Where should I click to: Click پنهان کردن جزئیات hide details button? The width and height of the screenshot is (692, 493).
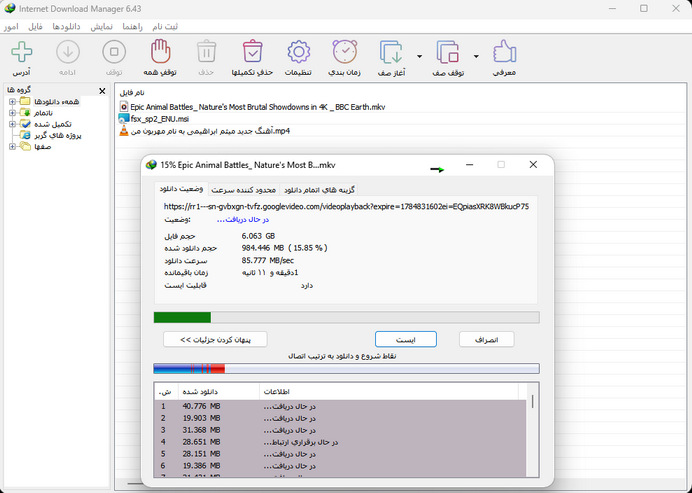click(x=215, y=339)
